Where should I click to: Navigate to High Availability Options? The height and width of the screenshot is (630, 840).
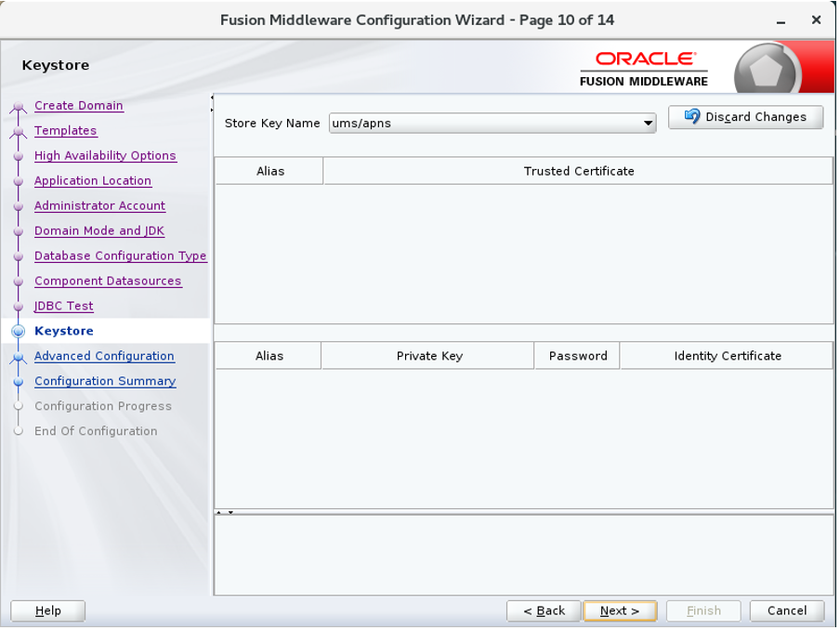click(105, 155)
